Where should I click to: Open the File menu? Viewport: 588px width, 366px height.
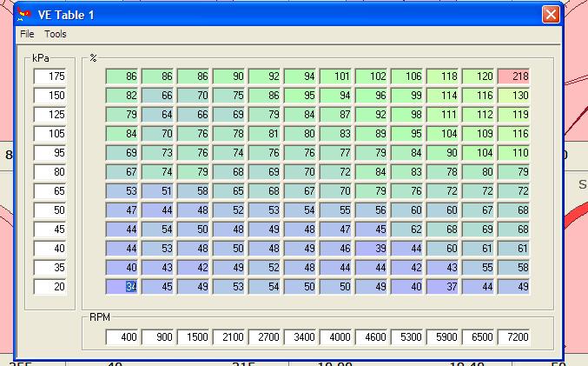coord(27,34)
